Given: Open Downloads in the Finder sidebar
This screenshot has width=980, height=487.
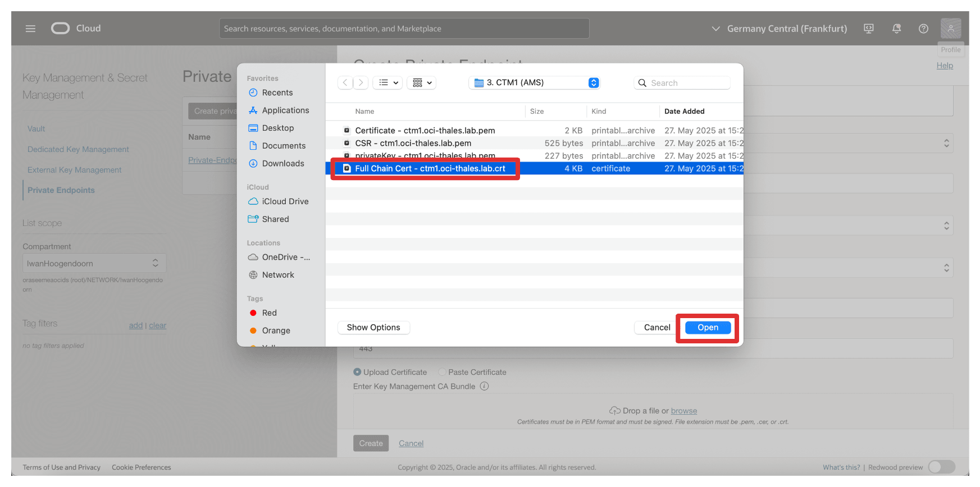Looking at the screenshot, I should pyautogui.click(x=283, y=163).
